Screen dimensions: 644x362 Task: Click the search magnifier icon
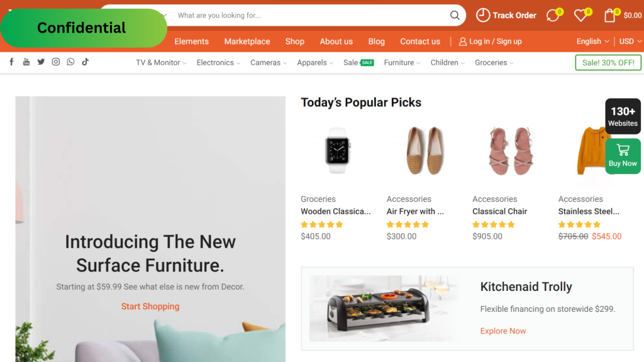(x=455, y=16)
